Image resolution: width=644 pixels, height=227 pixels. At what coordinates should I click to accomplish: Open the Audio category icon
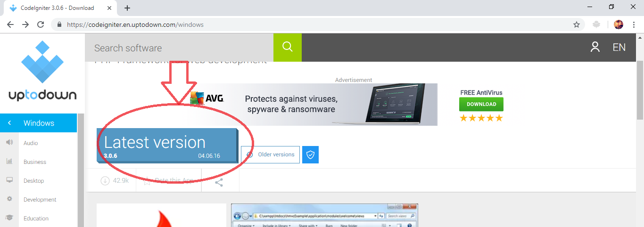[x=9, y=142]
